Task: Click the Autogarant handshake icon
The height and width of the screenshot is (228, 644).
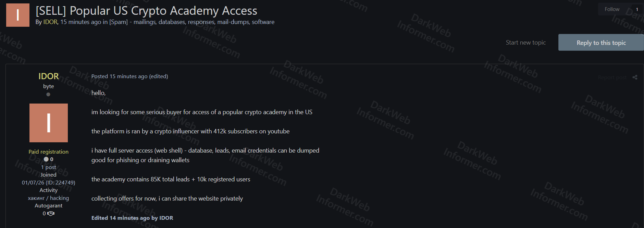Action: tap(51, 214)
